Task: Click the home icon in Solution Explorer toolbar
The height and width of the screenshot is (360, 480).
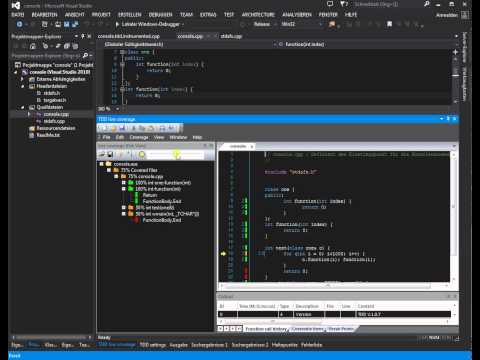Action: coord(32,46)
